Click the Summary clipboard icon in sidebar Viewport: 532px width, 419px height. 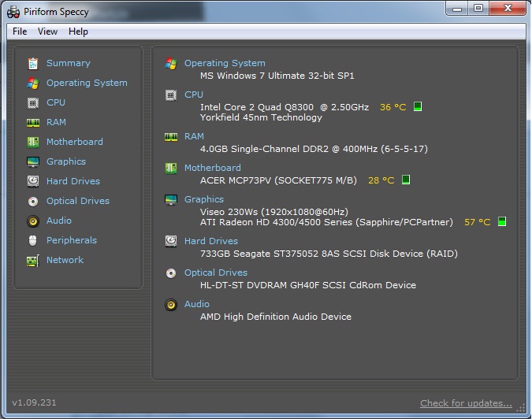click(33, 63)
